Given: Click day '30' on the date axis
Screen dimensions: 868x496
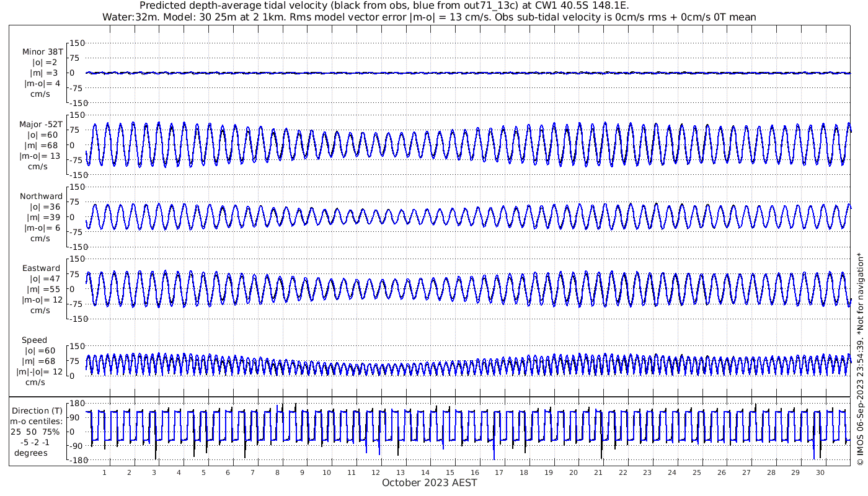Looking at the screenshot, I should (x=820, y=472).
